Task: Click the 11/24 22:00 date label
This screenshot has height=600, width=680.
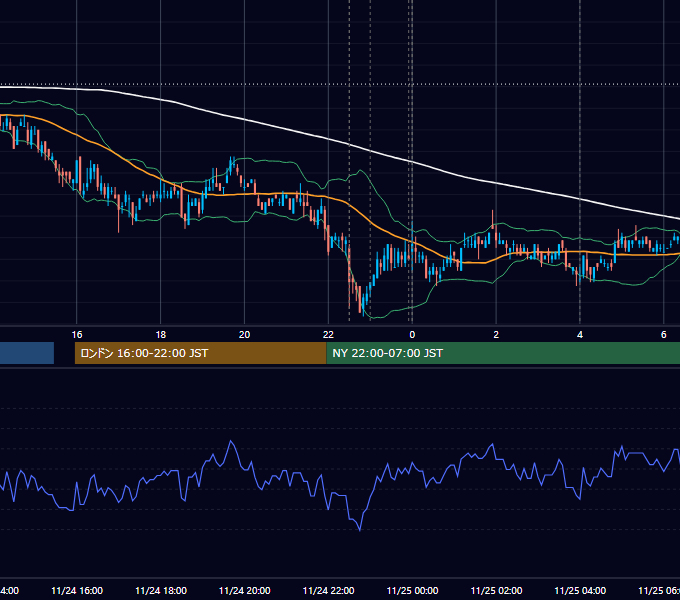Action: click(x=328, y=590)
